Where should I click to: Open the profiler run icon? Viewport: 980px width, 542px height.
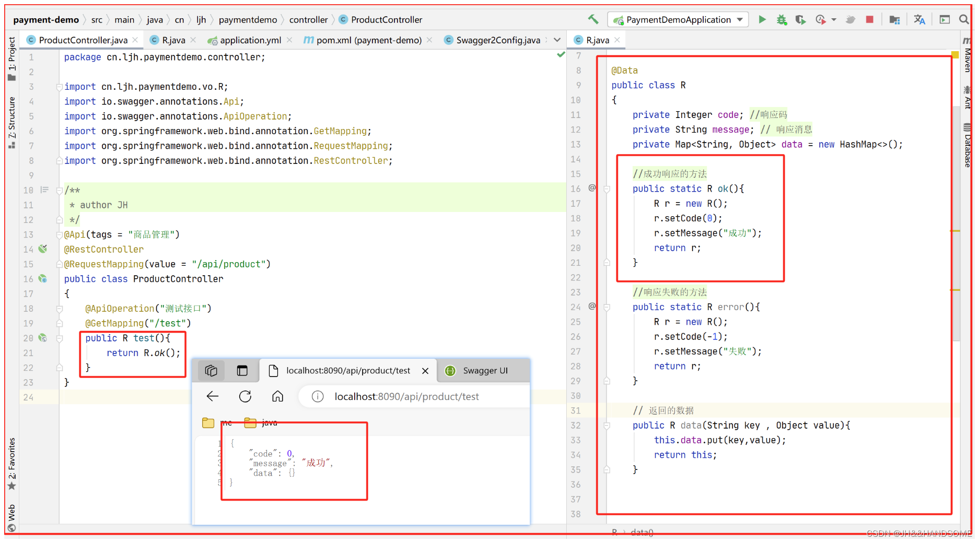pyautogui.click(x=821, y=19)
